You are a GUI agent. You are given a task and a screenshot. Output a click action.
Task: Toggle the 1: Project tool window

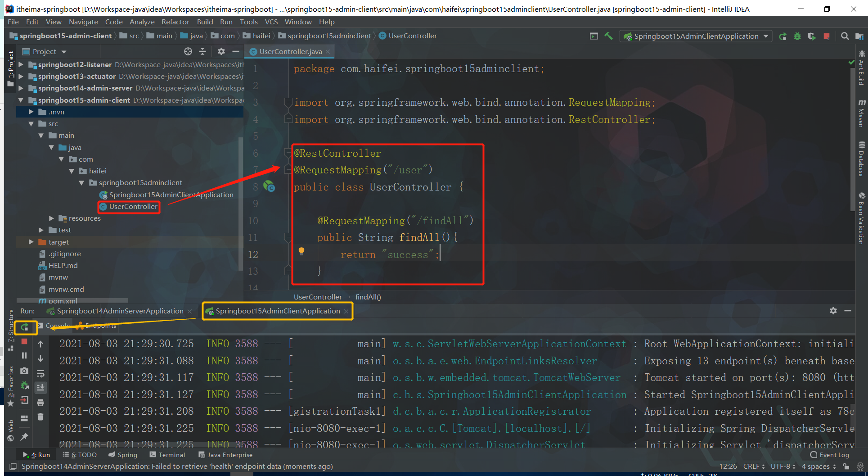11,69
